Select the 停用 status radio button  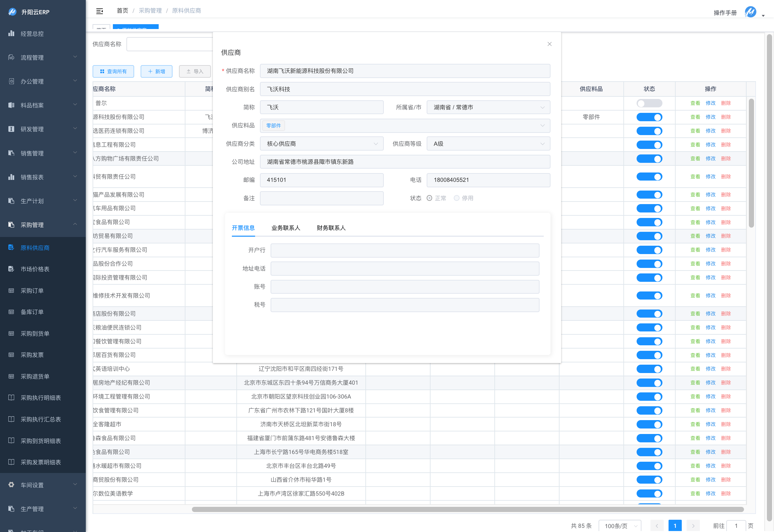(x=456, y=198)
